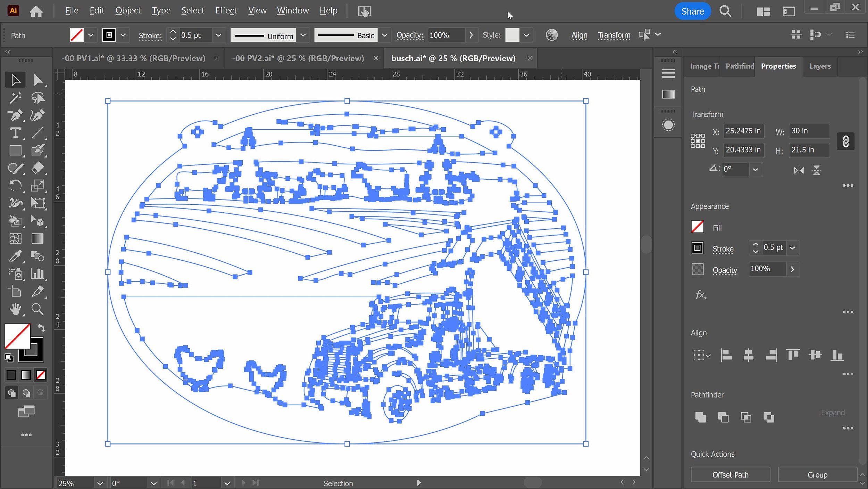Image resolution: width=868 pixels, height=489 pixels.
Task: Click the Share button
Action: [692, 11]
